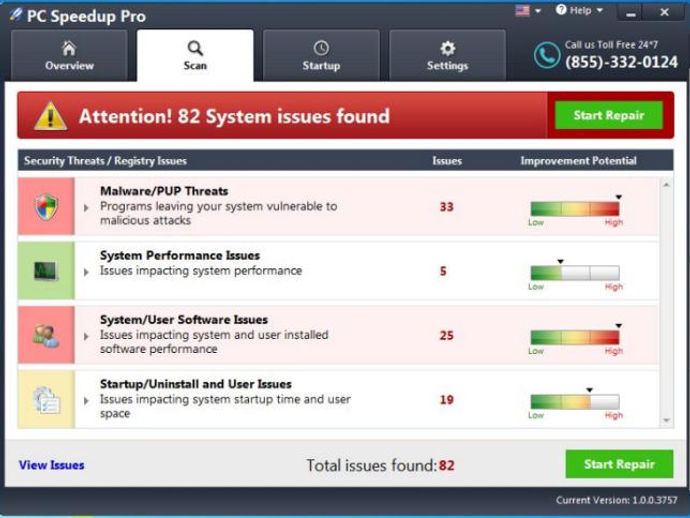
Task: Click the yellow warning triangle icon
Action: click(51, 116)
